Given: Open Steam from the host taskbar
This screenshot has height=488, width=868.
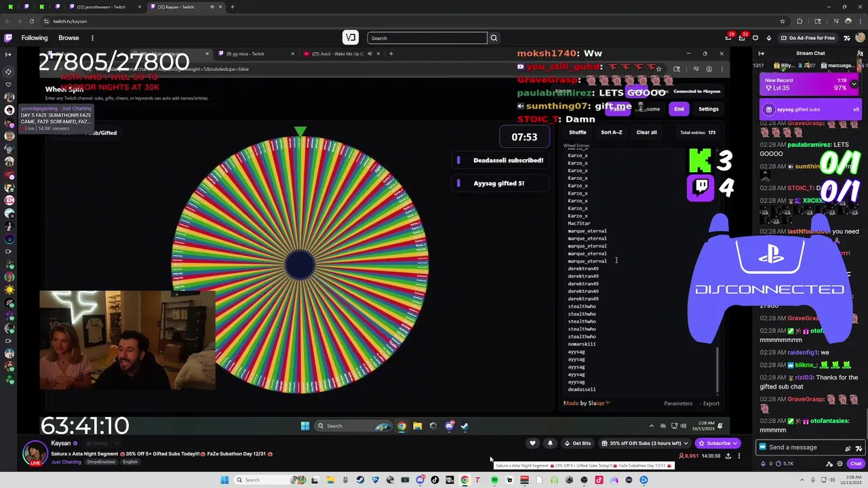Looking at the screenshot, I should pos(360,480).
